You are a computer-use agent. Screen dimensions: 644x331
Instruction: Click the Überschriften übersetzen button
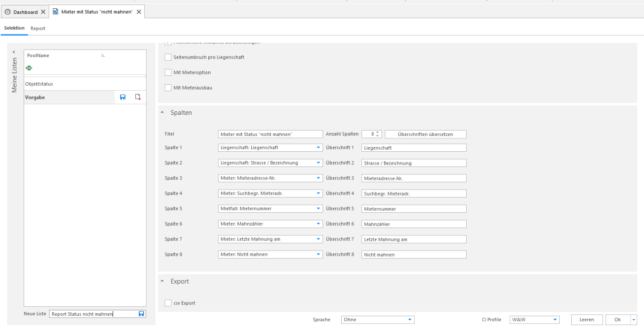[425, 134]
